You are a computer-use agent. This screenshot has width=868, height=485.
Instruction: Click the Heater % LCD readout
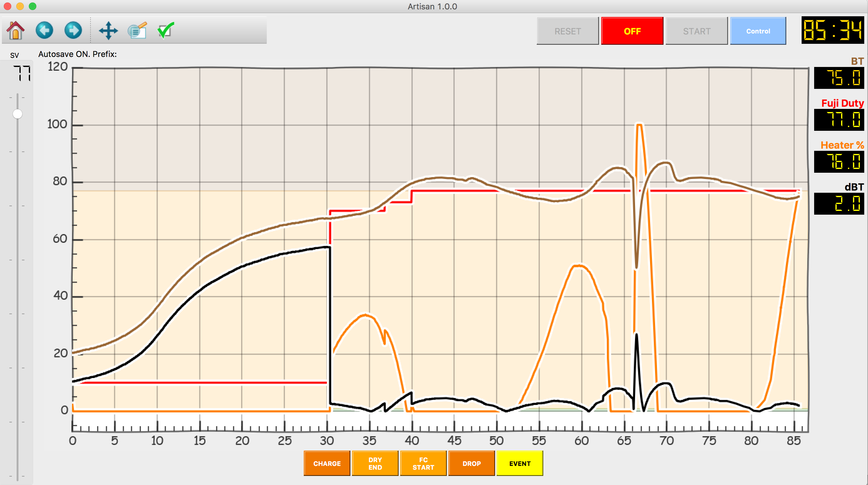pyautogui.click(x=839, y=162)
